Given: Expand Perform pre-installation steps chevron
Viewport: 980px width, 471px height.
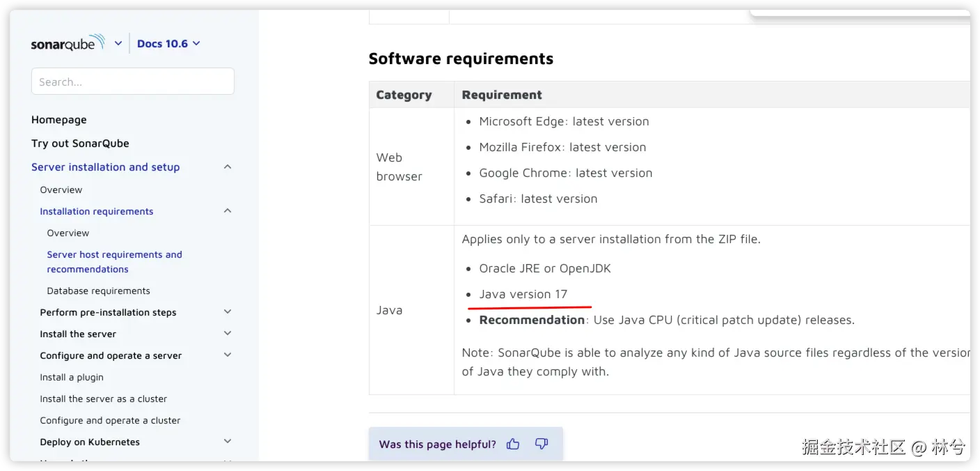Looking at the screenshot, I should (x=228, y=312).
